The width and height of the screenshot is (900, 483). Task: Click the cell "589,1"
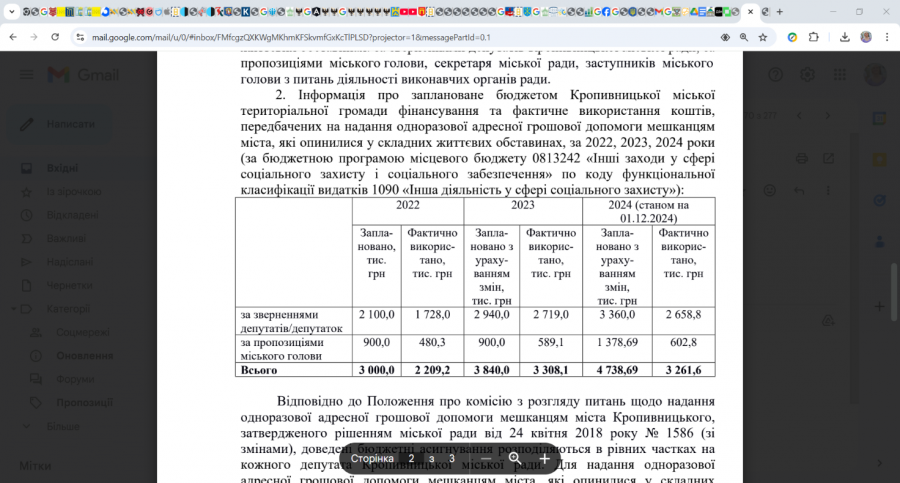coord(550,342)
